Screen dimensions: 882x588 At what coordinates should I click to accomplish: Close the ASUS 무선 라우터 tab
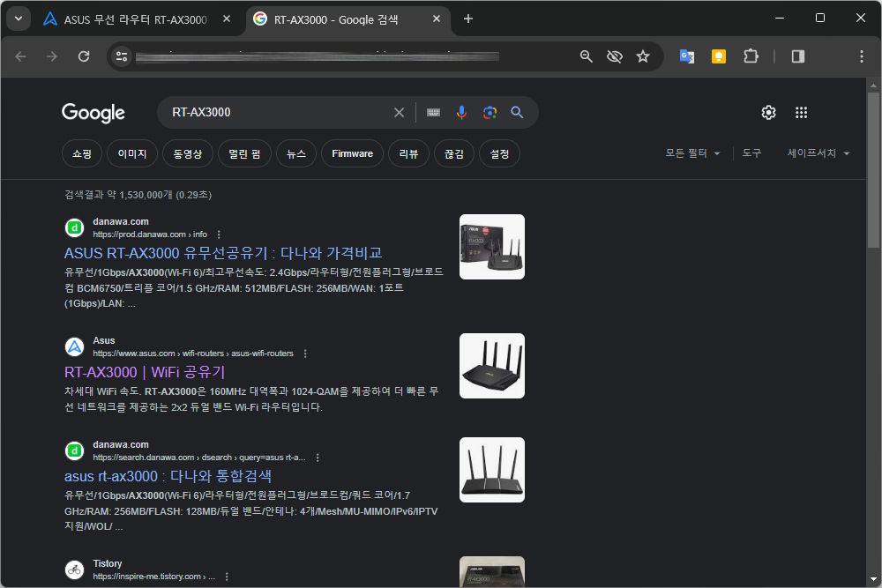pos(227,19)
